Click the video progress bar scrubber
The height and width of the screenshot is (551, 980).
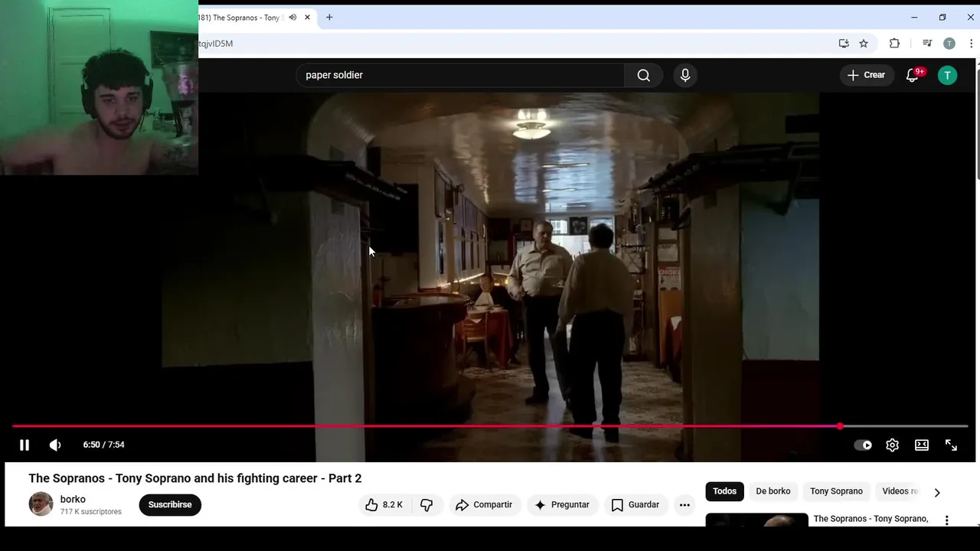840,426
